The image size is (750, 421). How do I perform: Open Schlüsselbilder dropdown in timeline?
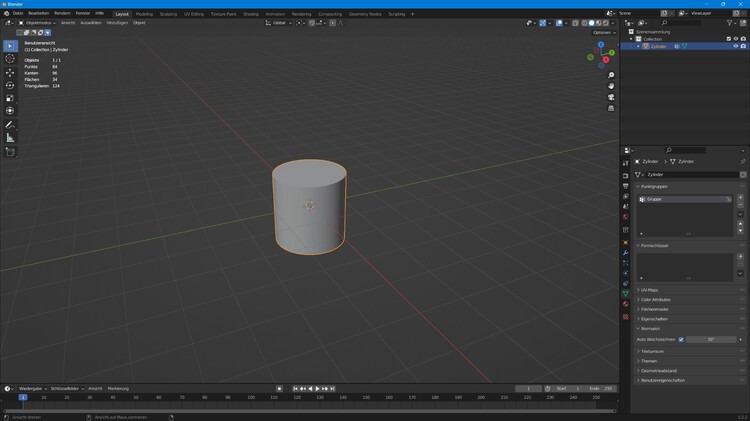point(67,388)
